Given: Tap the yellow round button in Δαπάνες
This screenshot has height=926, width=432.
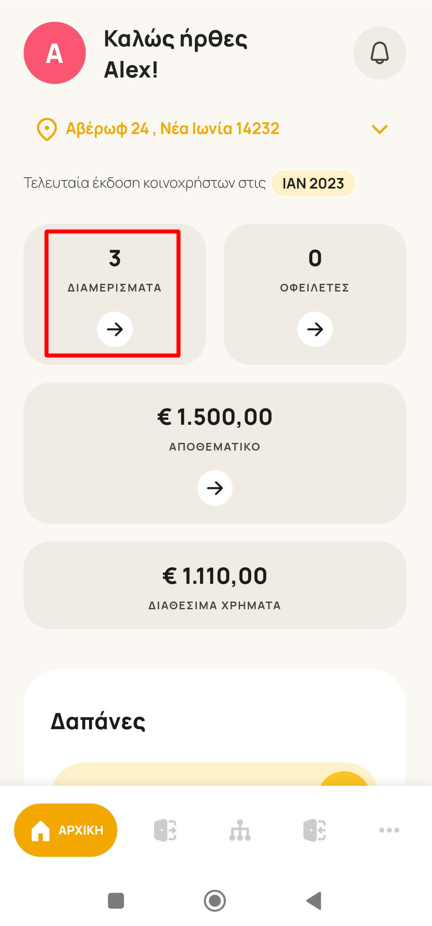Looking at the screenshot, I should coord(344,779).
